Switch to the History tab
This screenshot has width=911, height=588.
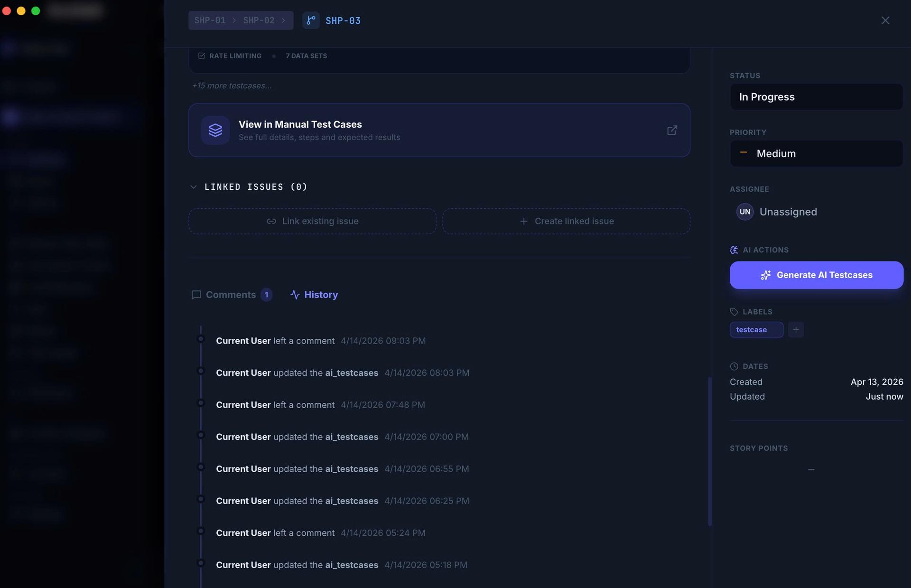(x=314, y=295)
